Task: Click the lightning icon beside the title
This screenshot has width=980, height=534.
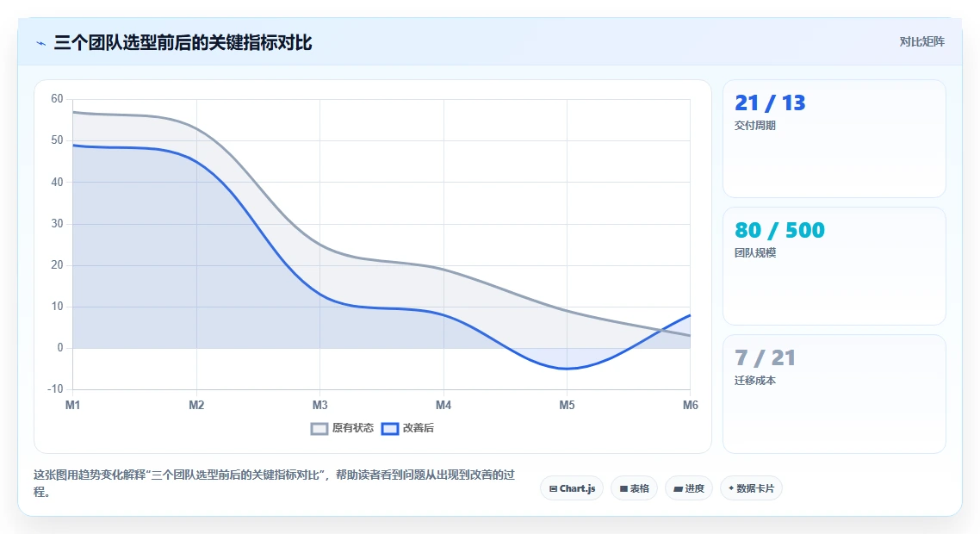Action: 41,43
